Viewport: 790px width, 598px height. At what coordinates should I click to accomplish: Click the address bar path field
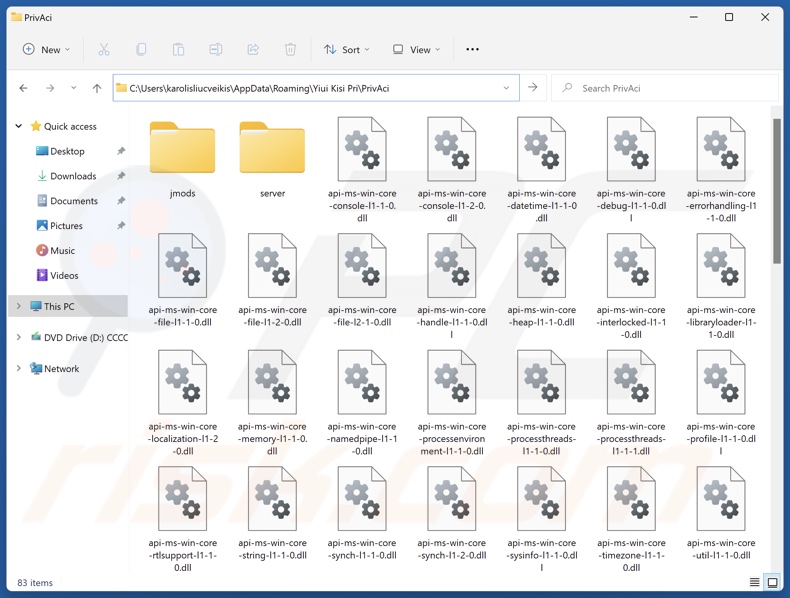tap(316, 88)
